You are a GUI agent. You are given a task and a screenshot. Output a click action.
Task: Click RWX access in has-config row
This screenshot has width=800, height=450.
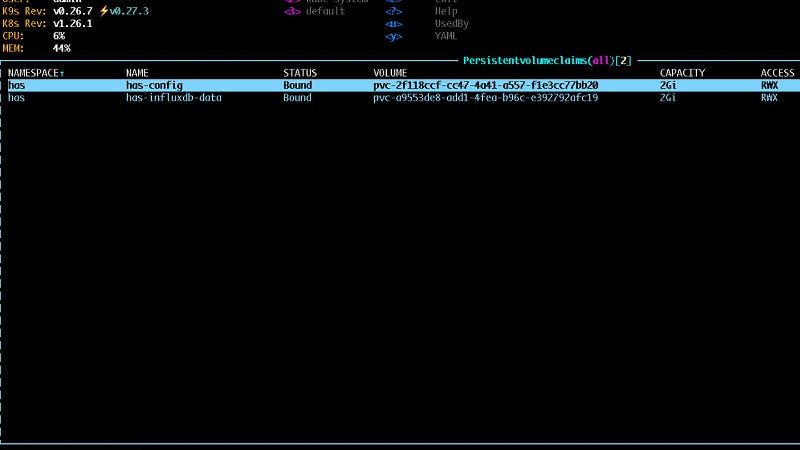[x=769, y=85]
